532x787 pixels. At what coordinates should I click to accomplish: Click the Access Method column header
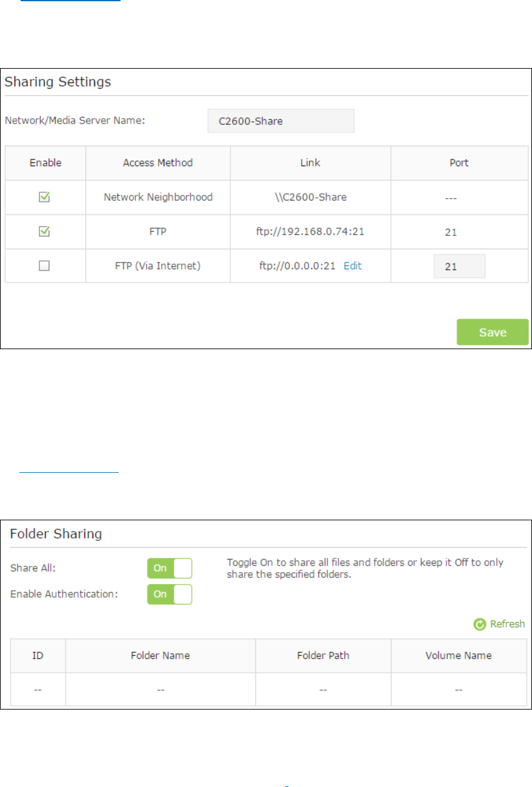point(158,162)
